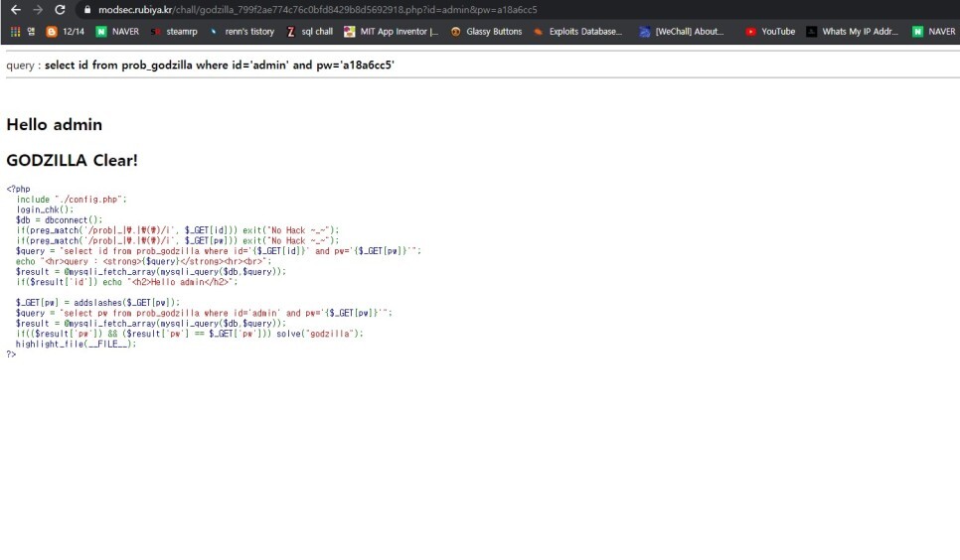Click the browser Forward arrow

[x=38, y=10]
